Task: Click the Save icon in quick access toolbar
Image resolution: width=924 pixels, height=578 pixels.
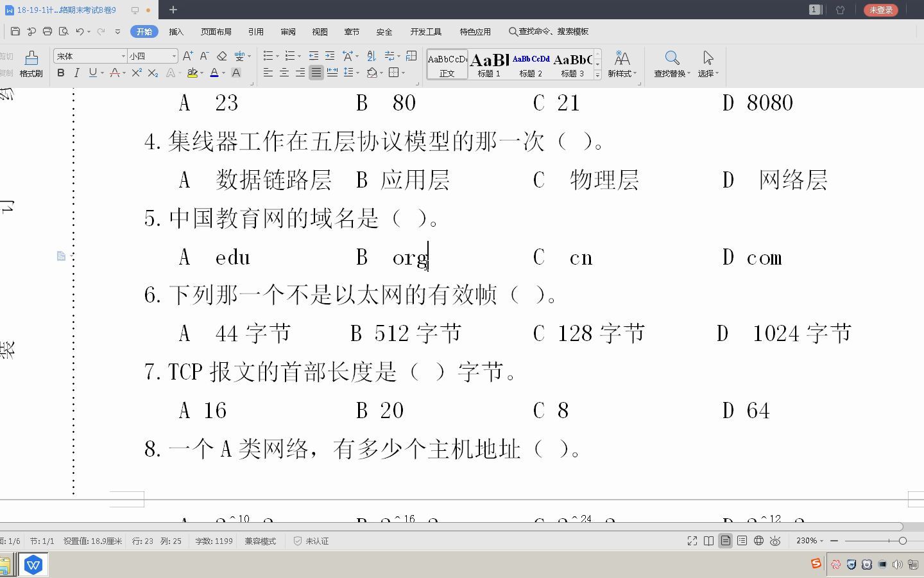Action: (15, 31)
